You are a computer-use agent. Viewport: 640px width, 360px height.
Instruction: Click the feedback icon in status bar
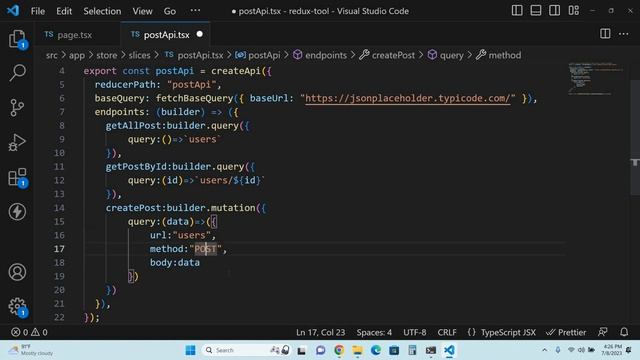pos(602,332)
